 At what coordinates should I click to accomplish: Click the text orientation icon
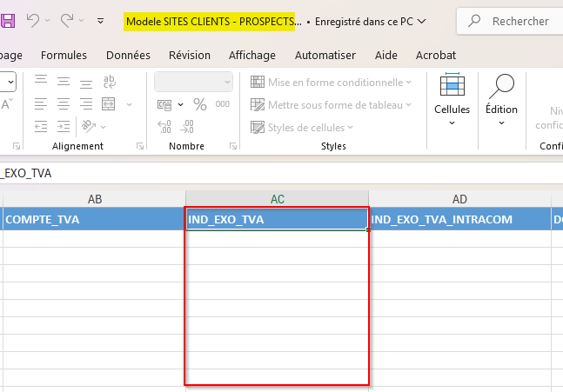point(88,127)
